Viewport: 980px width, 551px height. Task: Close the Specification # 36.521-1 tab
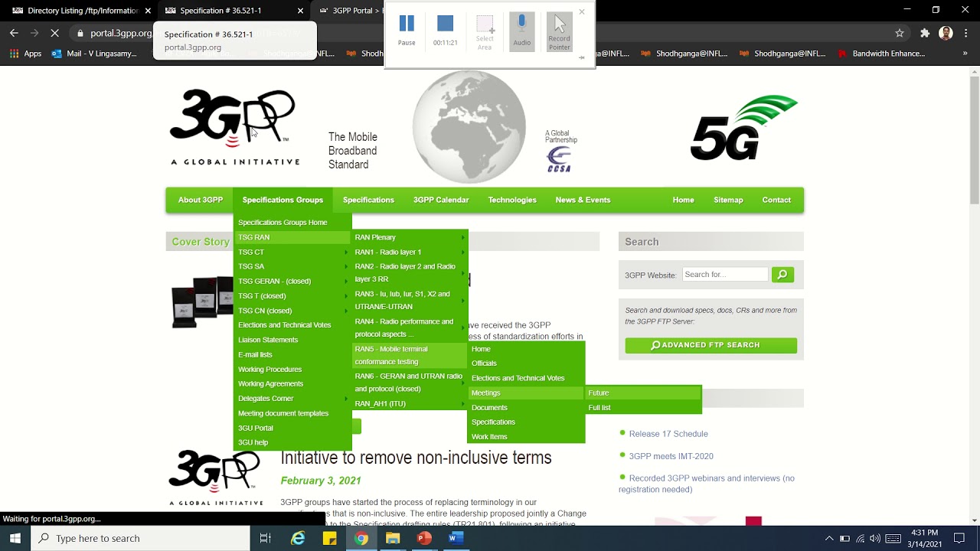click(300, 11)
